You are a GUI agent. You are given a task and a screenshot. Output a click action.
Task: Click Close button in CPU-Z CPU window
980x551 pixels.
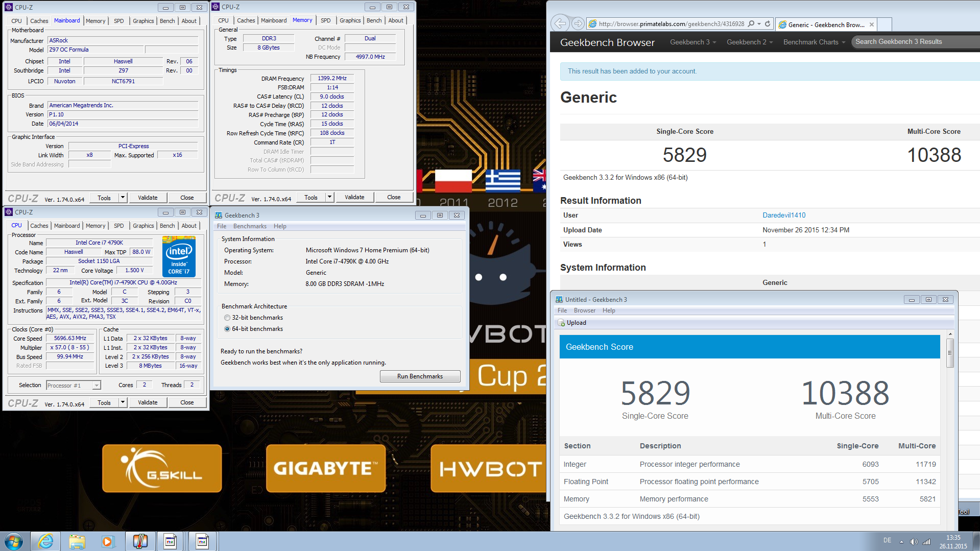tap(187, 402)
